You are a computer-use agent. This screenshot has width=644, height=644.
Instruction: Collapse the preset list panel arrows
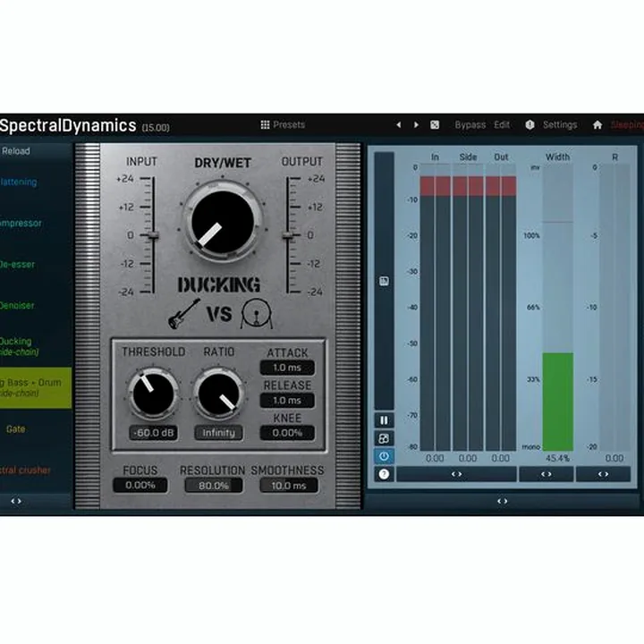click(16, 501)
